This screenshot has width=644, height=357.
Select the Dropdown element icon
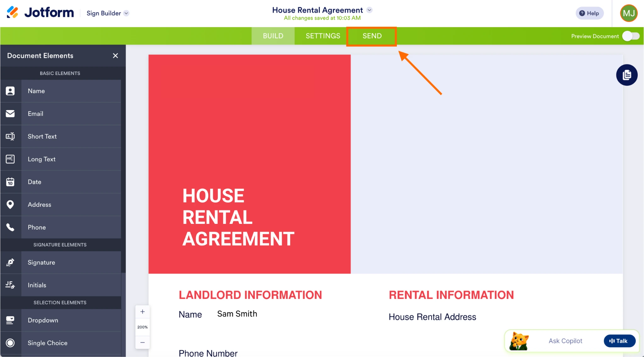(10, 320)
